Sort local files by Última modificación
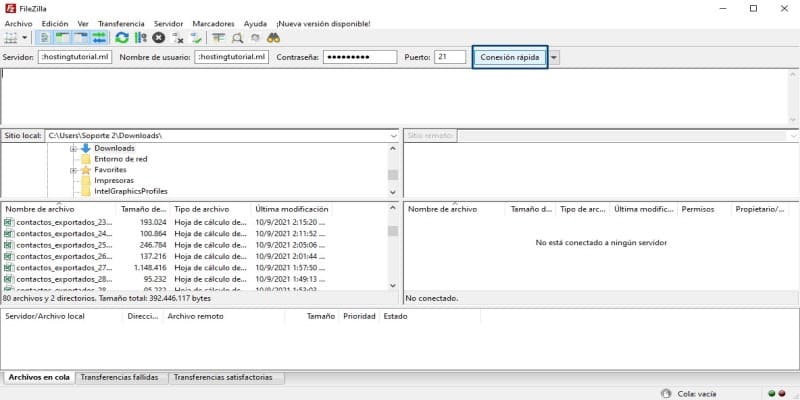The width and height of the screenshot is (800, 400). 292,209
